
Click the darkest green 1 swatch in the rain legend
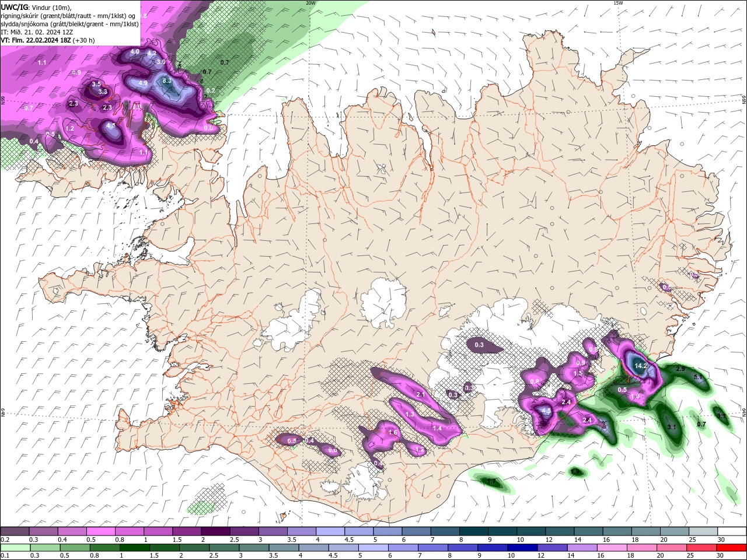pyautogui.click(x=134, y=548)
